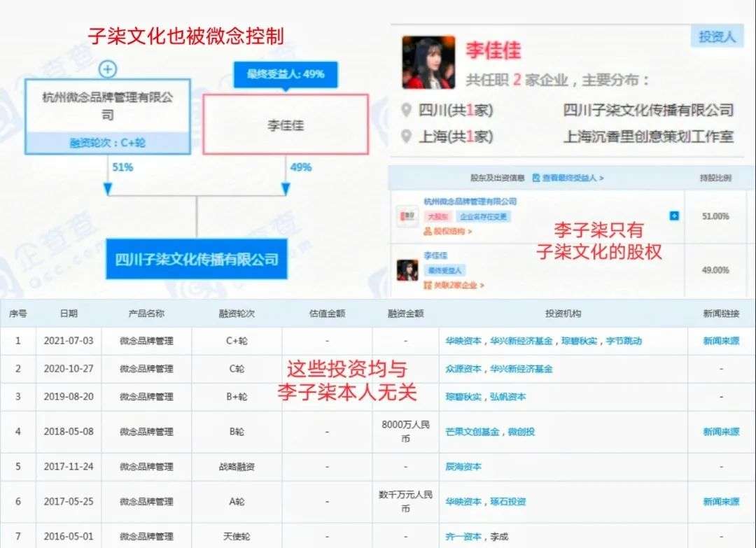Click 投资人 tab label
The height and width of the screenshot is (548, 756).
tap(717, 36)
